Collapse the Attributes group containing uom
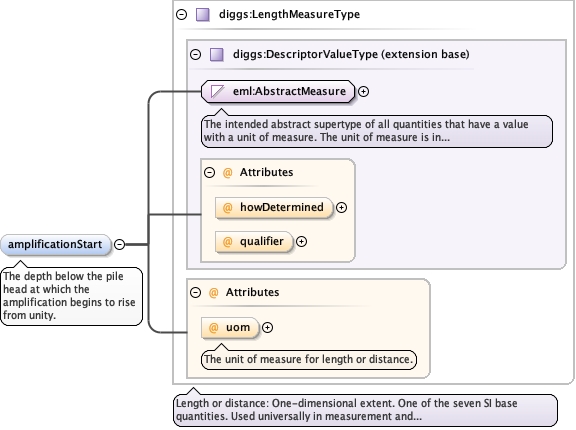 pyautogui.click(x=195, y=292)
